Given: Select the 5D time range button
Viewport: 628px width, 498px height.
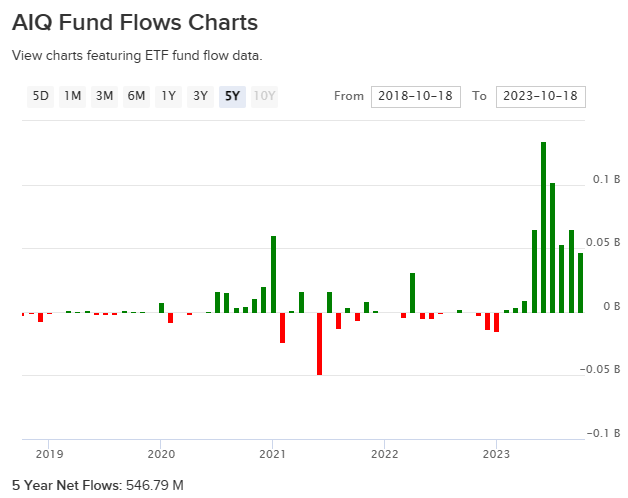Looking at the screenshot, I should pos(40,97).
